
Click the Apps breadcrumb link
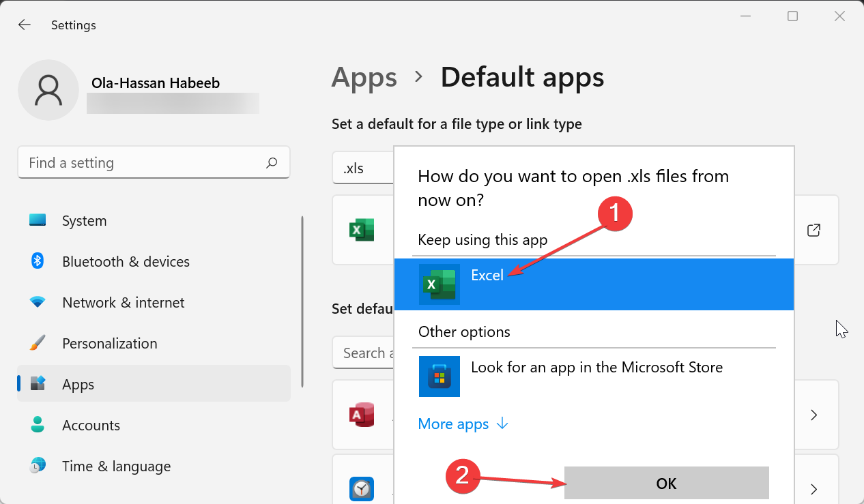pos(364,78)
